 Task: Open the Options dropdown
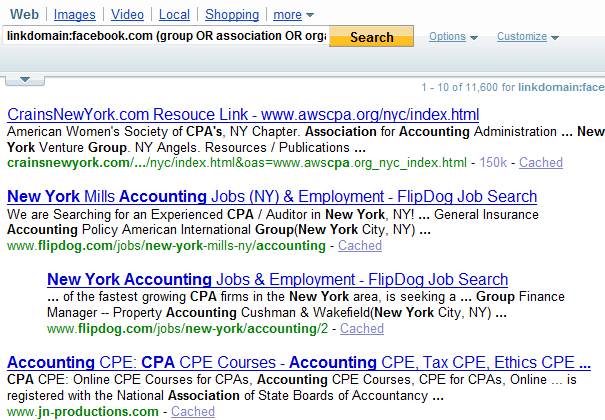tap(453, 37)
